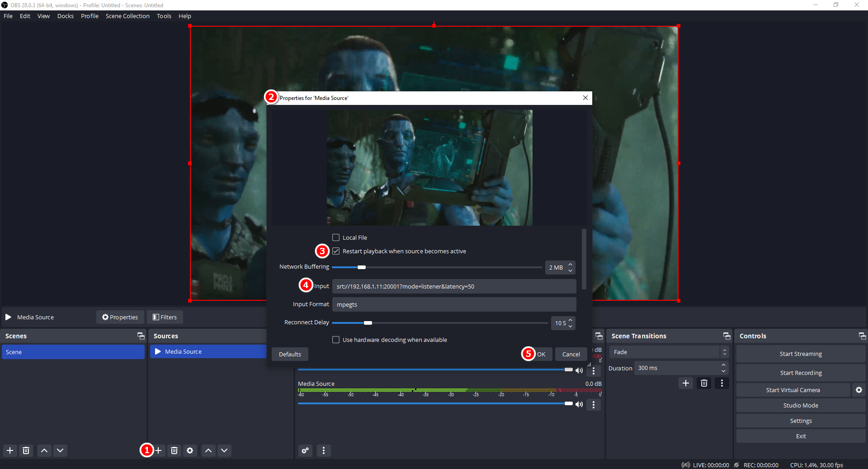Close the Properties for Media Source dialog
The width and height of the screenshot is (868, 469).
(x=585, y=98)
